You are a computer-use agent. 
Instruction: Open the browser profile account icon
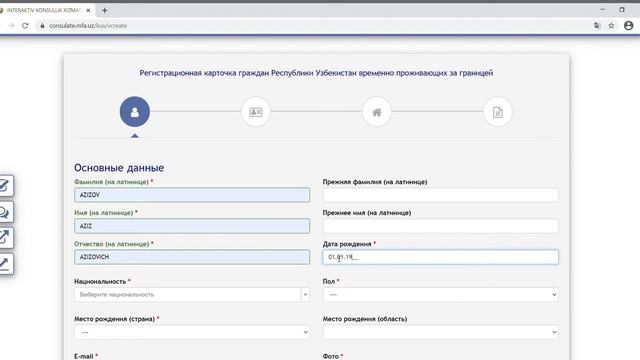[x=629, y=25]
